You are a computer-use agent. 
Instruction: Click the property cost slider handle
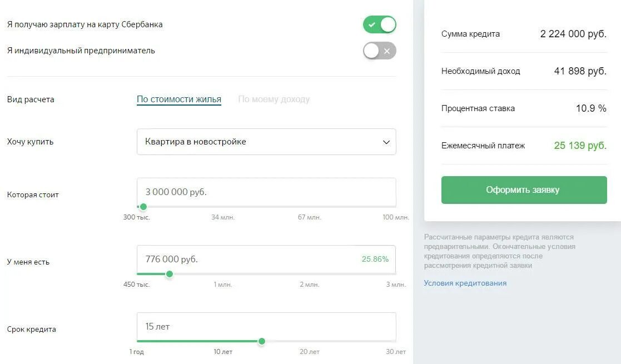coord(143,207)
